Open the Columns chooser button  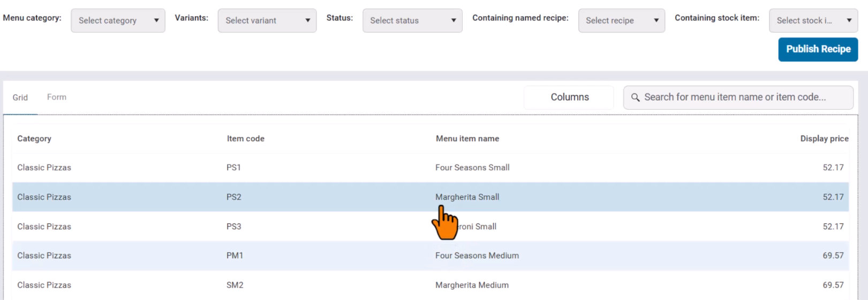pos(569,97)
